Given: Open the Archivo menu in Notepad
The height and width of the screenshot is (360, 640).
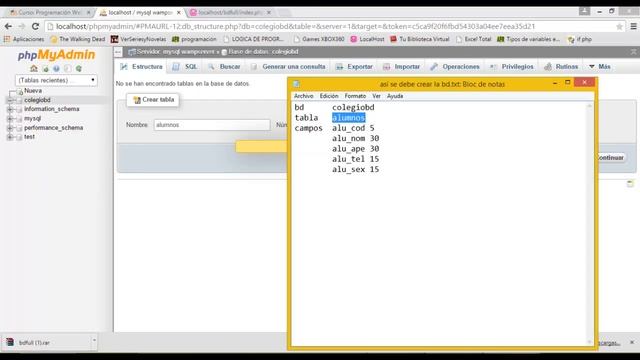Looking at the screenshot, I should coord(304,96).
